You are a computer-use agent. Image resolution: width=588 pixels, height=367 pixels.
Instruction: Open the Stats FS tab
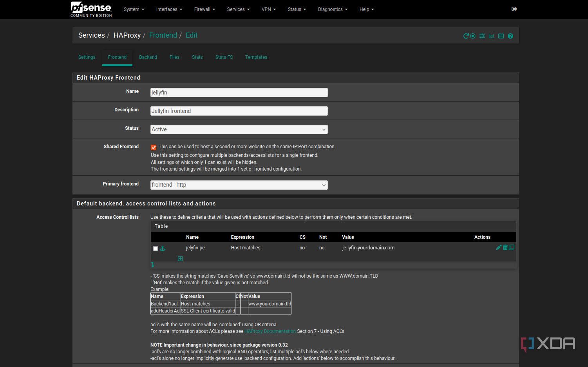[224, 57]
